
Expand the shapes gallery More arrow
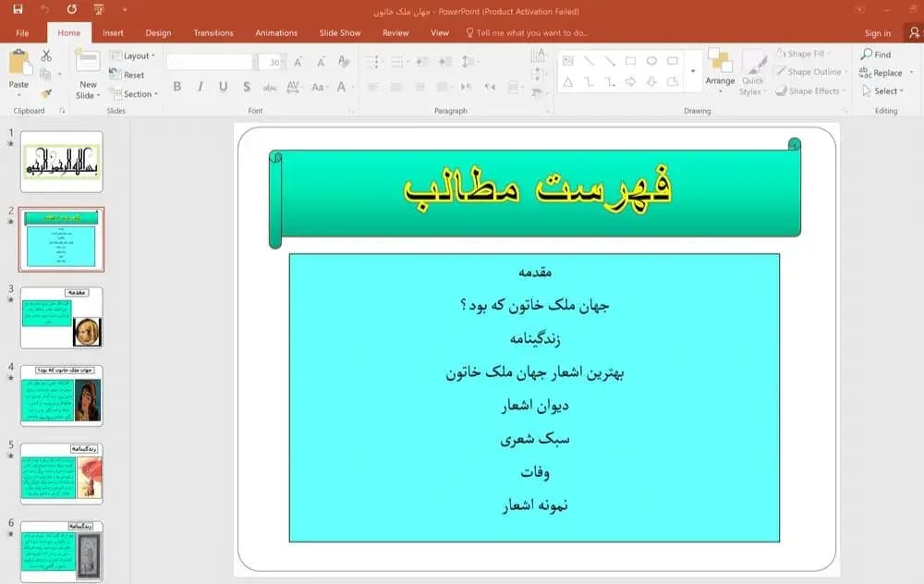click(692, 71)
